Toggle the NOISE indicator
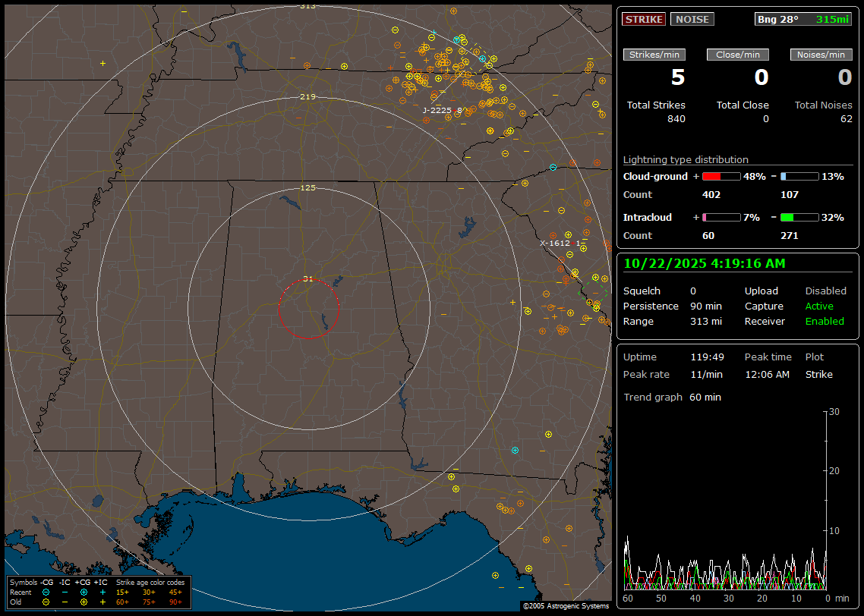This screenshot has width=864, height=616. 692,20
